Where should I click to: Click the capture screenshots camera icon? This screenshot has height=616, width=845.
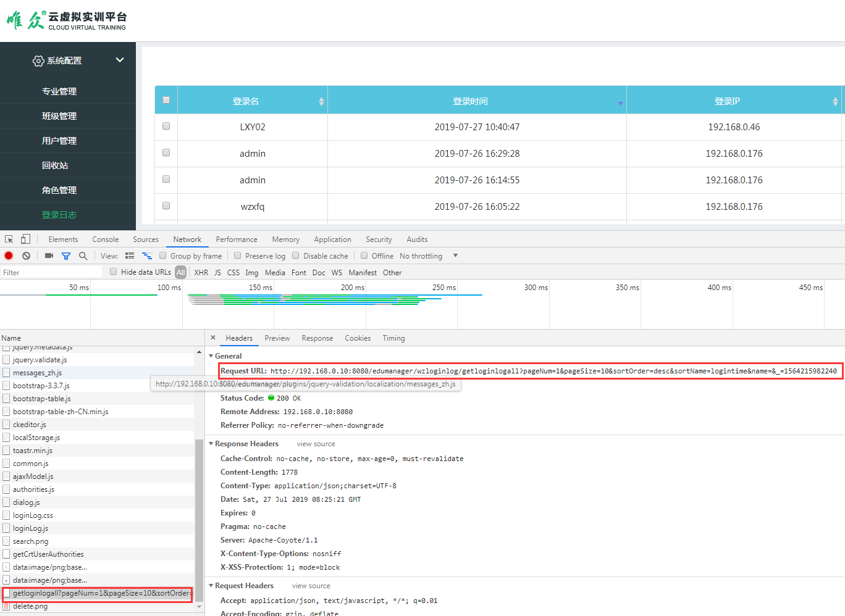[49, 256]
